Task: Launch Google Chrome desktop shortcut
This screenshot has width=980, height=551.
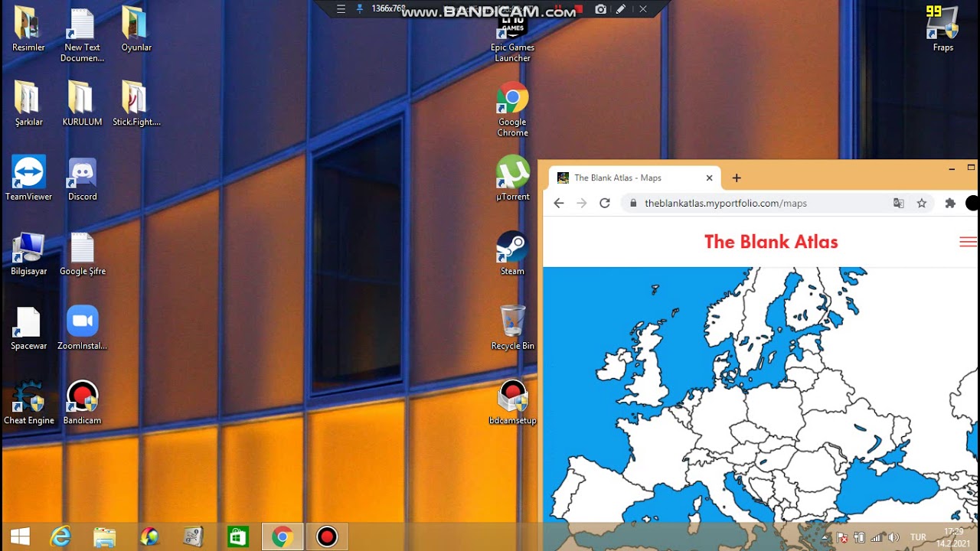Action: click(x=512, y=109)
